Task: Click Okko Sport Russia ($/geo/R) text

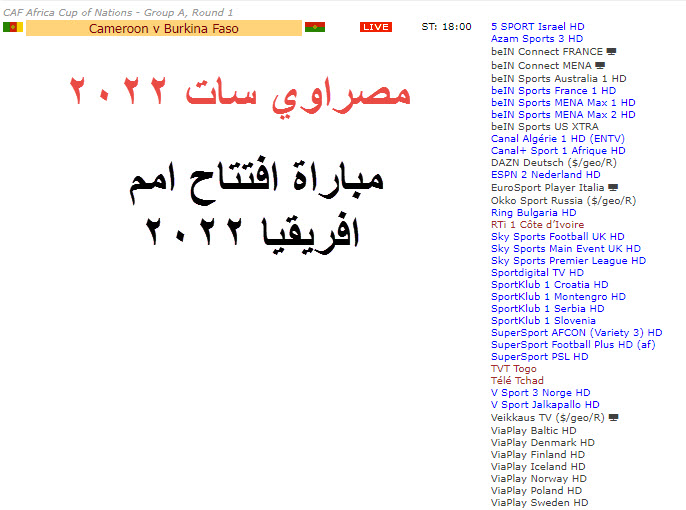Action: (x=564, y=201)
